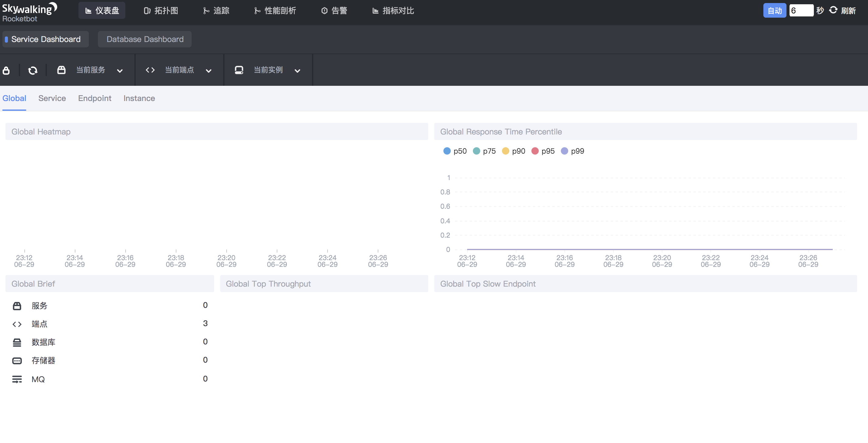Toggle the p50 series in the percentile legend
The width and height of the screenshot is (868, 443).
tap(455, 151)
